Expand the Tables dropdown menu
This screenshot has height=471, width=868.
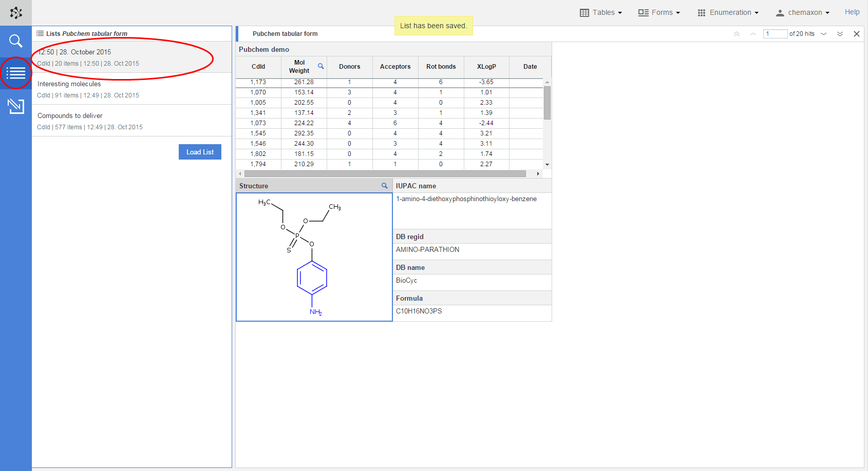601,12
